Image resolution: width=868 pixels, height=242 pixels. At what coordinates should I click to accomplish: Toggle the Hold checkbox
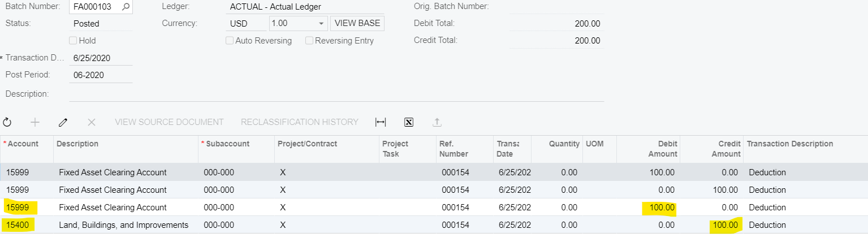73,41
